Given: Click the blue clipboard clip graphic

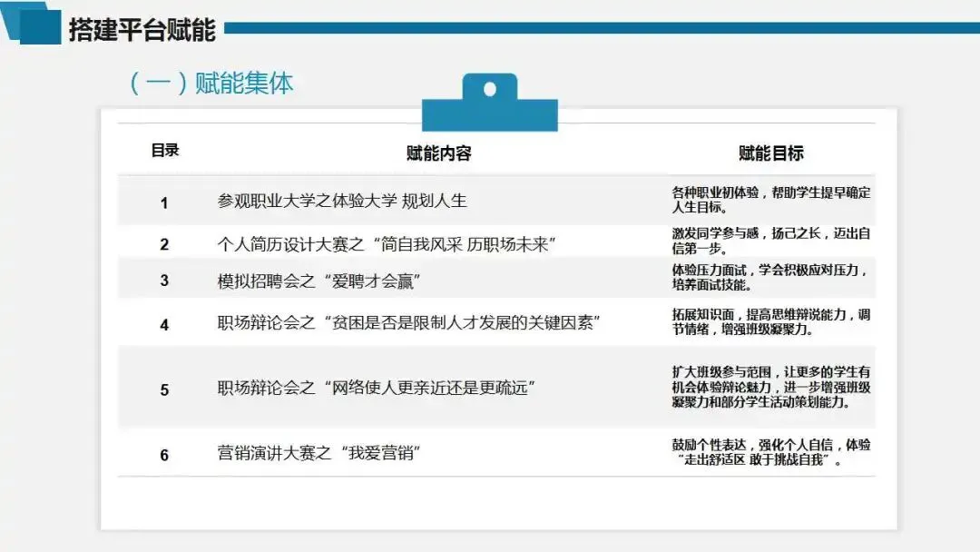Looking at the screenshot, I should tap(490, 103).
